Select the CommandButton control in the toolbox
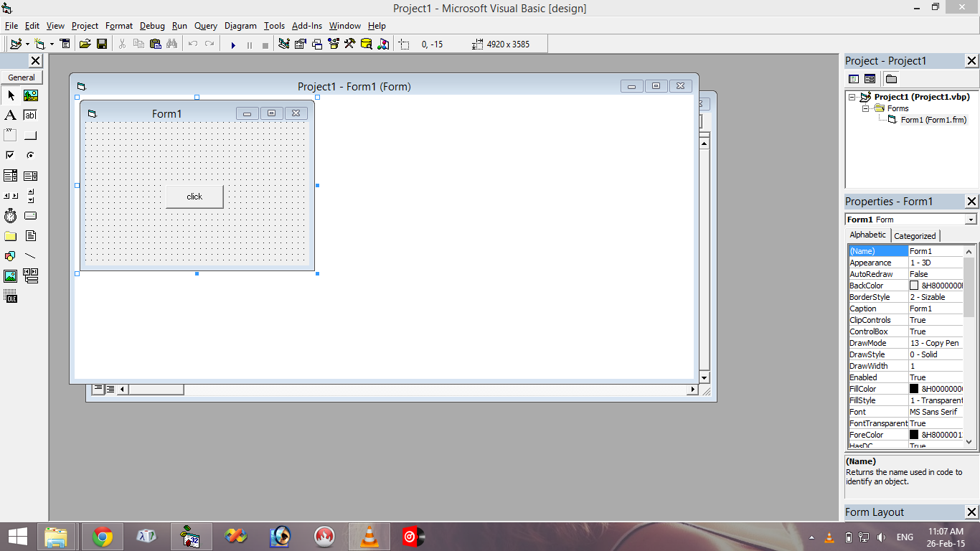 (31, 136)
